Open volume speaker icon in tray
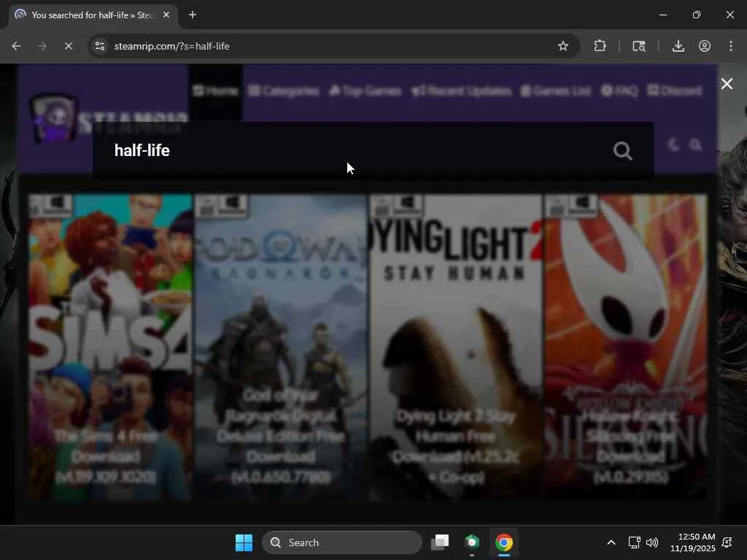747x560 pixels. click(x=651, y=542)
